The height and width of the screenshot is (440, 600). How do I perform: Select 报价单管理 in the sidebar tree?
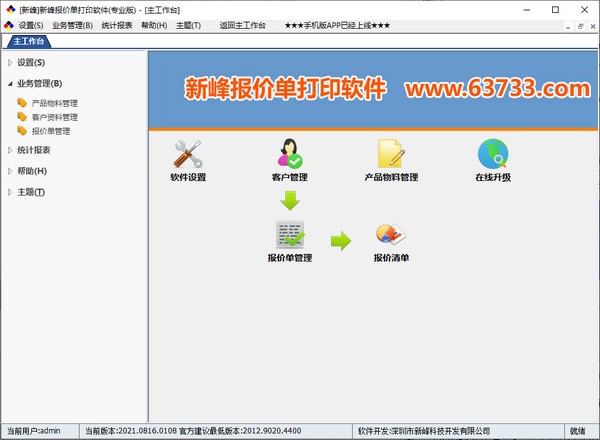(x=51, y=131)
